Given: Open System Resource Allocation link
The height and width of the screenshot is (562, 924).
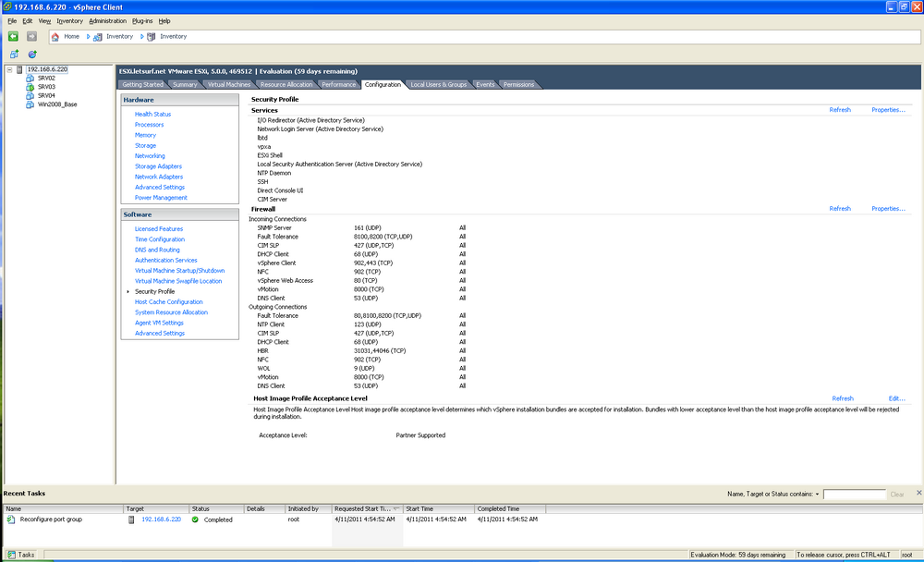Looking at the screenshot, I should pyautogui.click(x=171, y=312).
